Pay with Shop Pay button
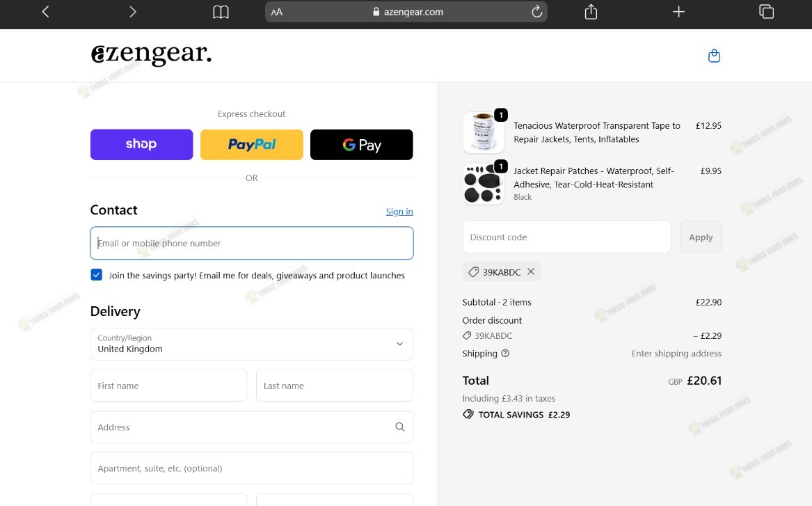 (141, 145)
